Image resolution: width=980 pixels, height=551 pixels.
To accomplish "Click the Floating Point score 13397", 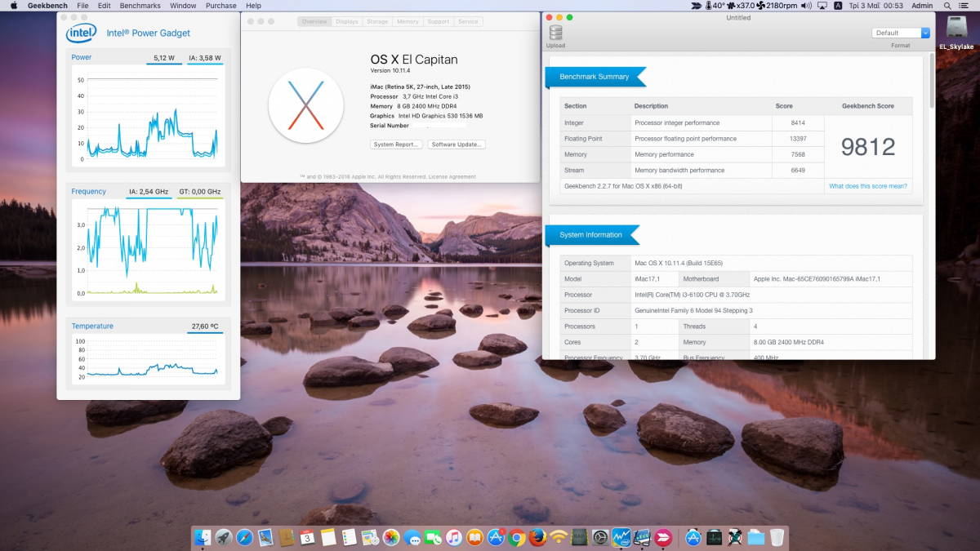I will point(796,139).
